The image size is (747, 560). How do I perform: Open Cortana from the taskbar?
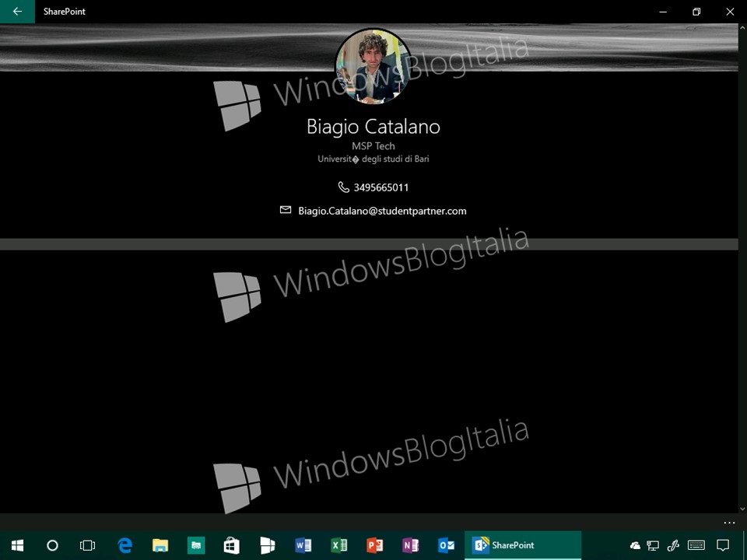tap(52, 545)
